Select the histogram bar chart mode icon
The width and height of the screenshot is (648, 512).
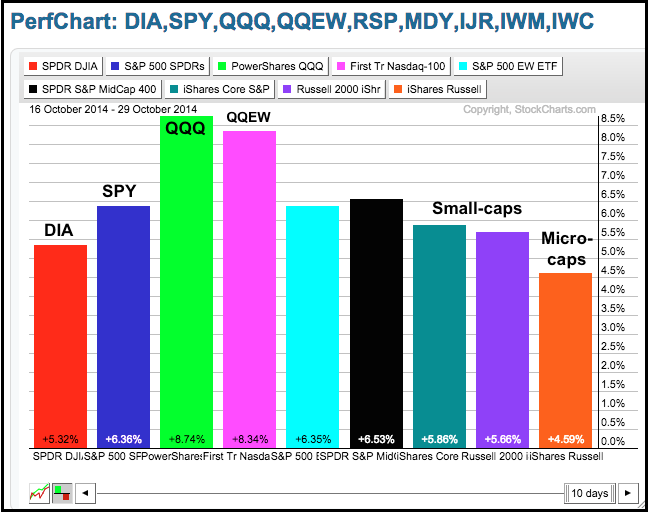[x=62, y=493]
